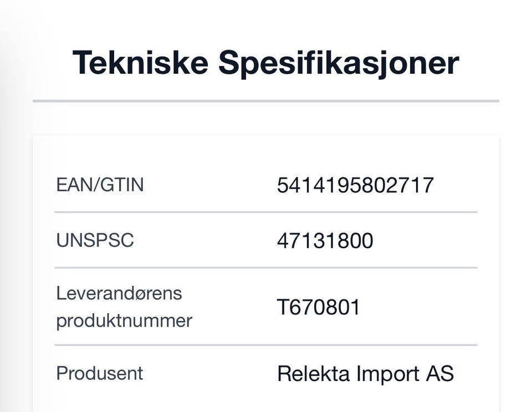Click the divider line below the heading
Image resolution: width=532 pixels, height=412 pixels.
[x=265, y=101]
